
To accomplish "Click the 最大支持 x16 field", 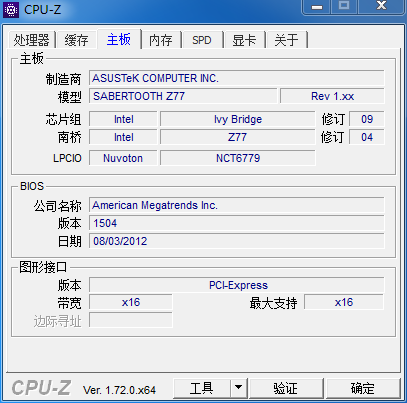I will click(x=344, y=302).
